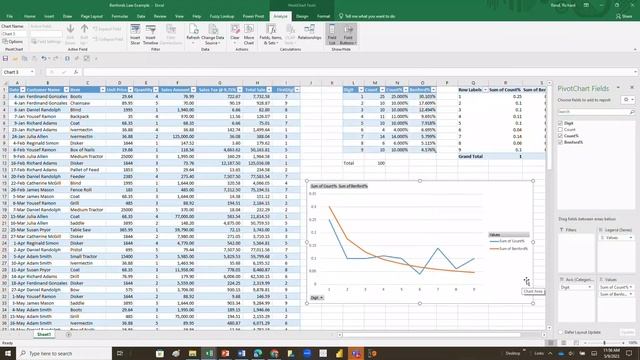Expand the Name Box dropdown

[x=32, y=72]
